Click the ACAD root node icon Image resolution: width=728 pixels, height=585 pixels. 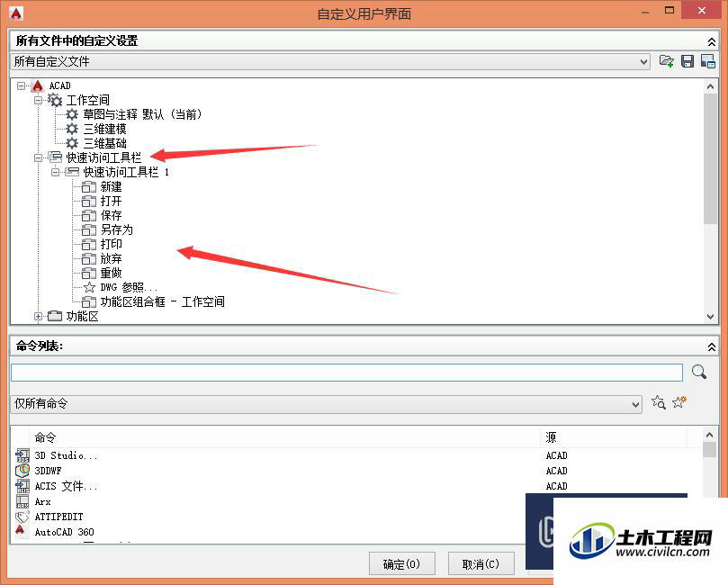38,85
